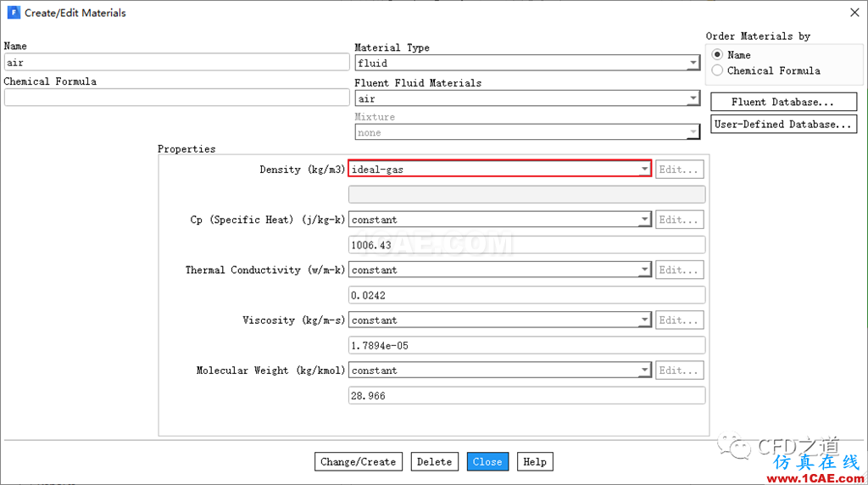Click the Fluent app icon in title bar

click(14, 12)
